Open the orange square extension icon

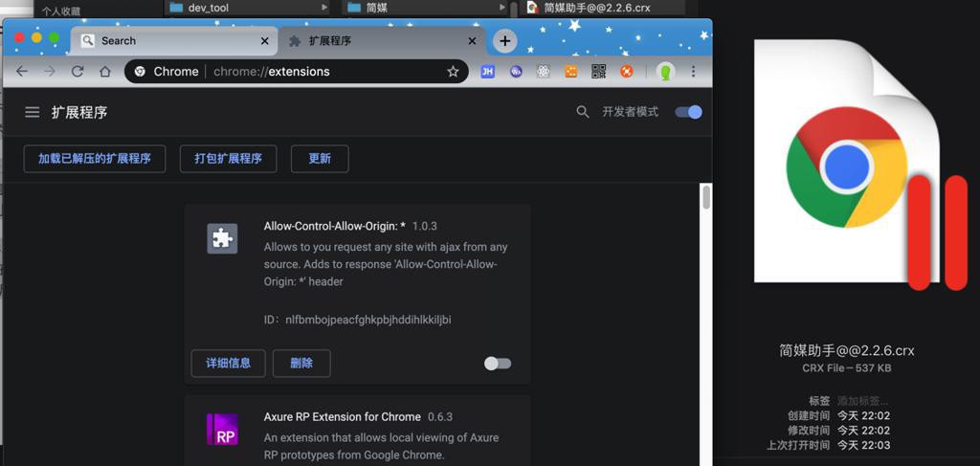pyautogui.click(x=571, y=71)
